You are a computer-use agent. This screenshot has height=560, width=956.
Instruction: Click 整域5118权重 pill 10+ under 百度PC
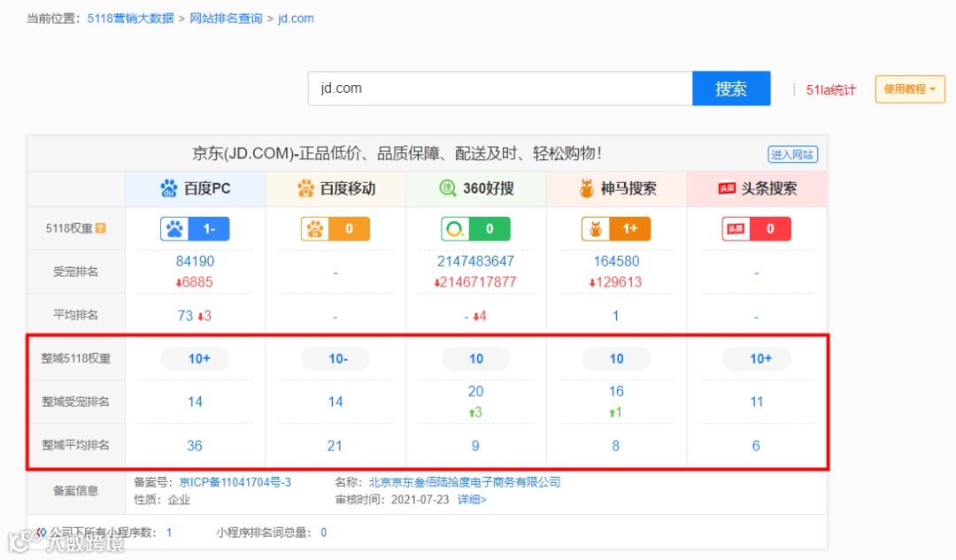[195, 358]
